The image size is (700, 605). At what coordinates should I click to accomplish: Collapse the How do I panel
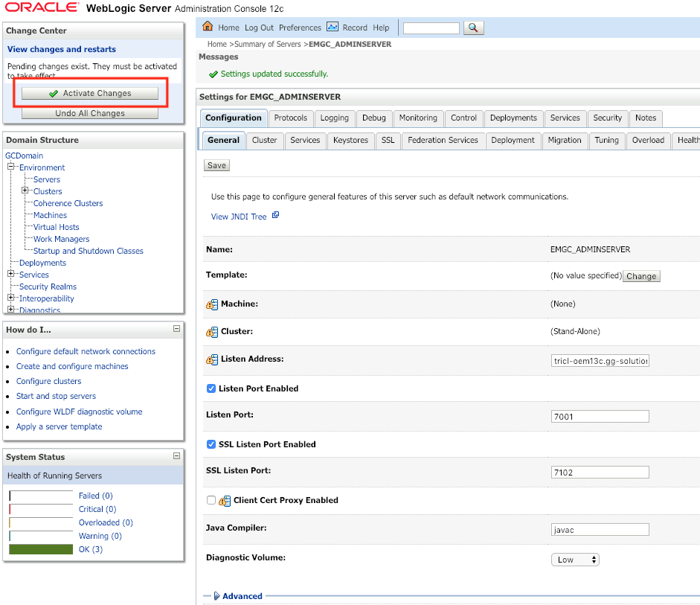point(177,329)
